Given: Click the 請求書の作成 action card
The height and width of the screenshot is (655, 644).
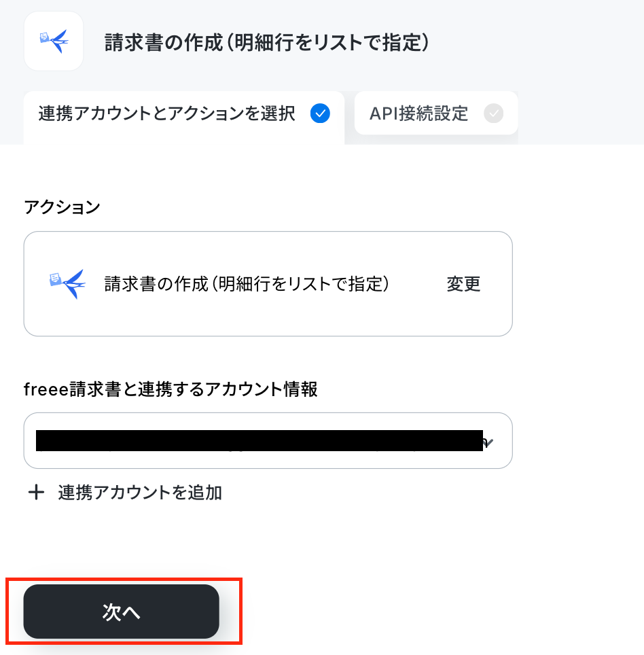Looking at the screenshot, I should pos(268,283).
